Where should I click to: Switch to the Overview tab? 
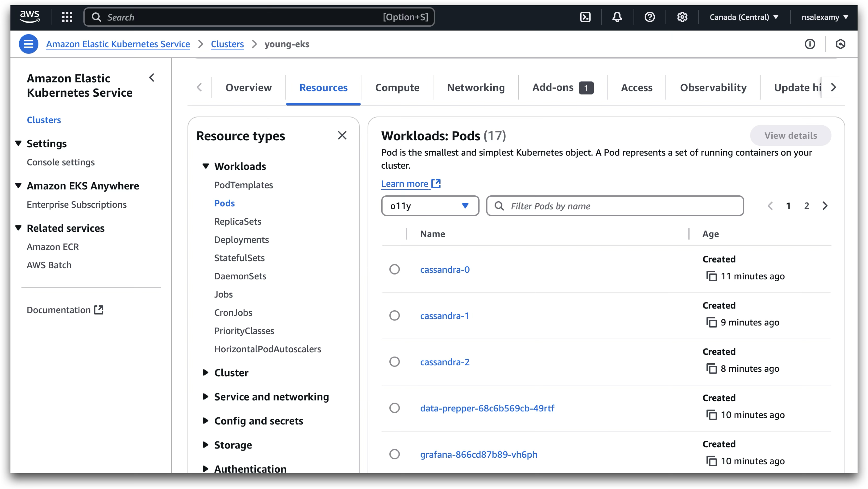pyautogui.click(x=248, y=88)
